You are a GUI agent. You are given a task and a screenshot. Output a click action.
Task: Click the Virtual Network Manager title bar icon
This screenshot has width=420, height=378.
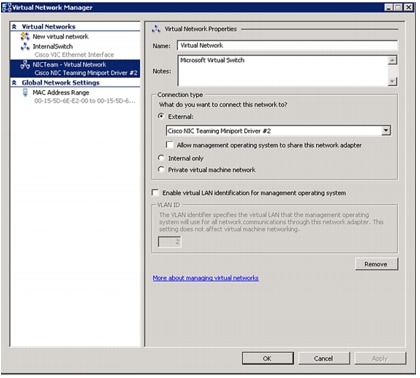click(x=7, y=7)
